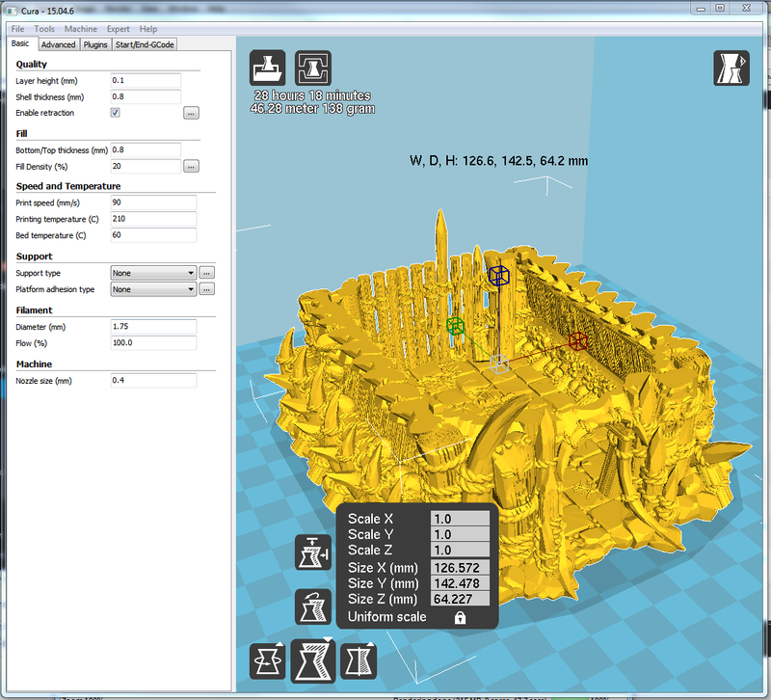Screen dimensions: 771x700
Task: Click the Scale Z value field
Action: 460,550
